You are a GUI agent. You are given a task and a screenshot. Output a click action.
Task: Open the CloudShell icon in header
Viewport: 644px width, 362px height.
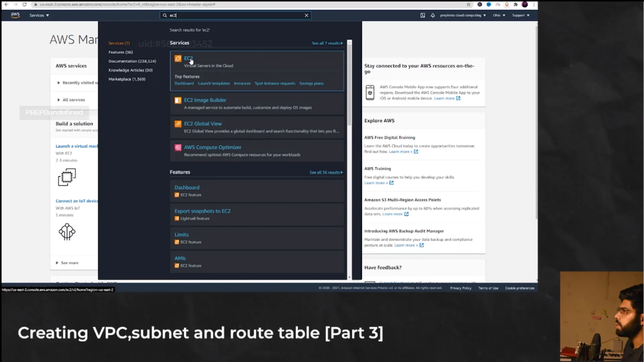pyautogui.click(x=423, y=15)
